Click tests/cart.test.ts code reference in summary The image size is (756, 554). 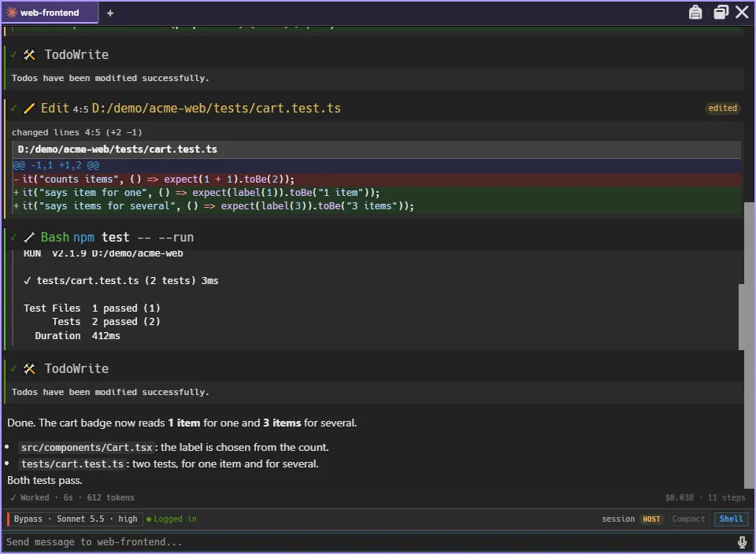pyautogui.click(x=72, y=464)
